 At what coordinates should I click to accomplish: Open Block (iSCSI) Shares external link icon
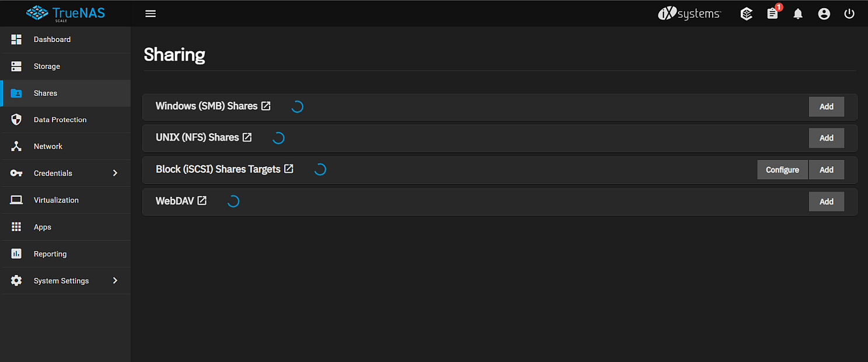coord(289,169)
